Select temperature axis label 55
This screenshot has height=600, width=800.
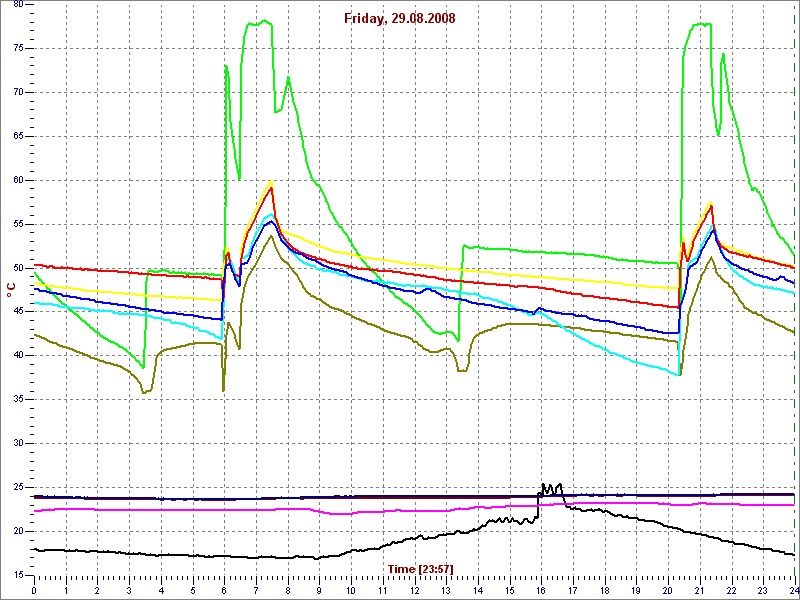point(16,224)
